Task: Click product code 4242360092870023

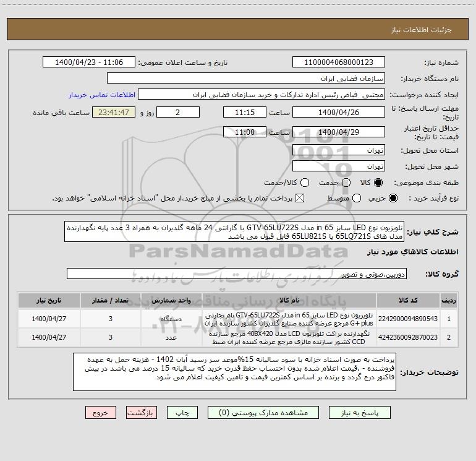Action: click(408, 337)
